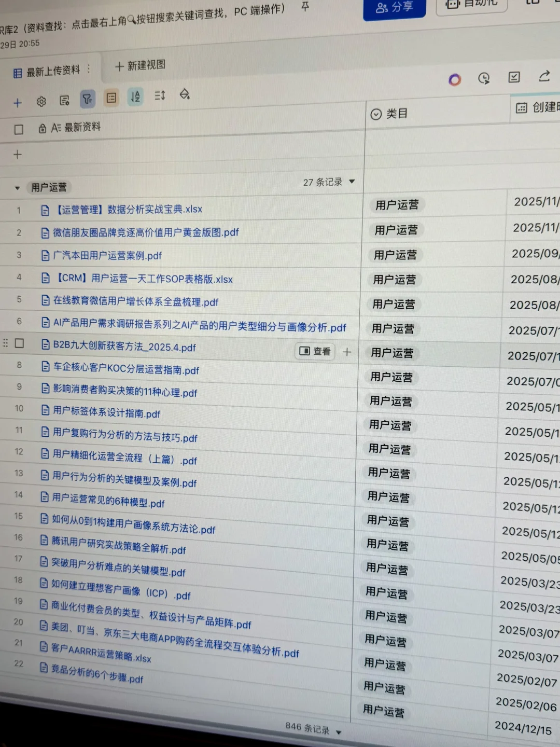Click file icon of 广汽本田用户运营案例.pdf
Viewport: 560px width, 747px height.
point(46,255)
